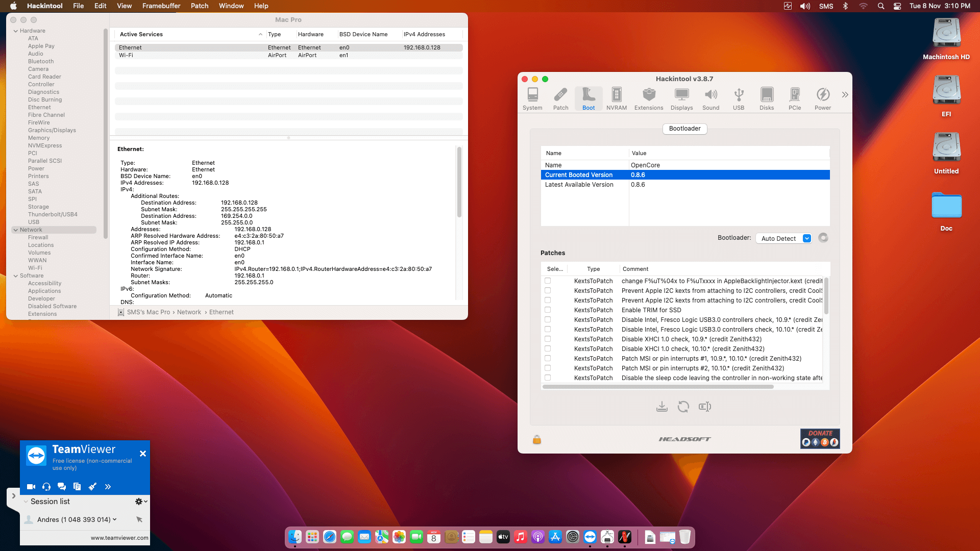Collapse the Network section disclosure triangle
The image size is (980, 551).
pos(15,230)
